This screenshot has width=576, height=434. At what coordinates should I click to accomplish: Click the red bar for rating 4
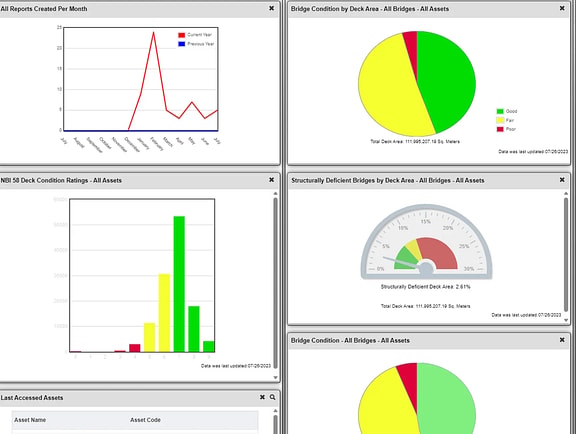point(135,348)
